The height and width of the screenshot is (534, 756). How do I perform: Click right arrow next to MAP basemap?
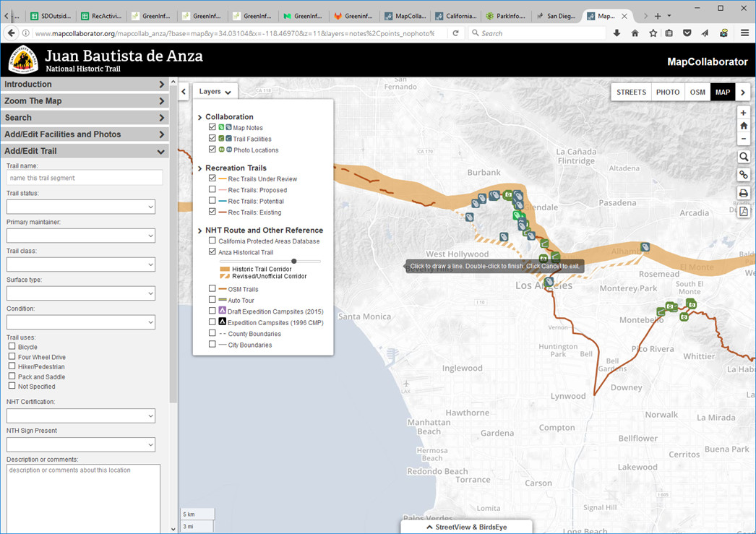(742, 92)
